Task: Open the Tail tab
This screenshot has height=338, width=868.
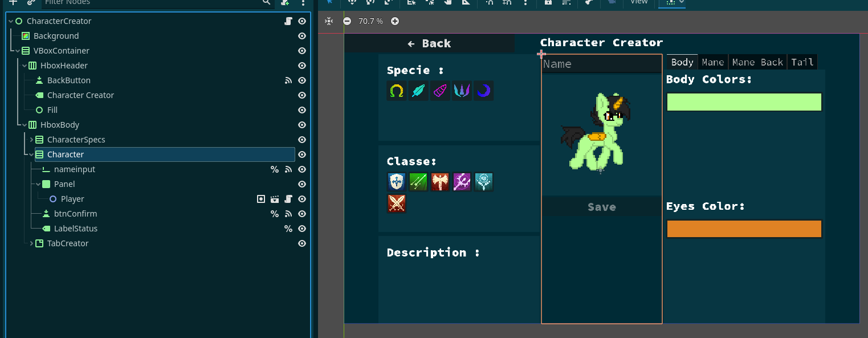Action: coord(802,62)
